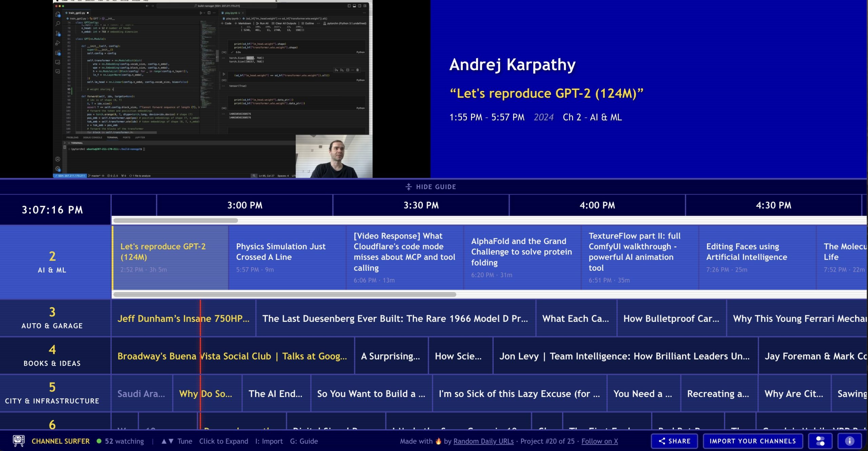Select "I: Import" in the status bar
This screenshot has height=451, width=868.
tap(269, 441)
